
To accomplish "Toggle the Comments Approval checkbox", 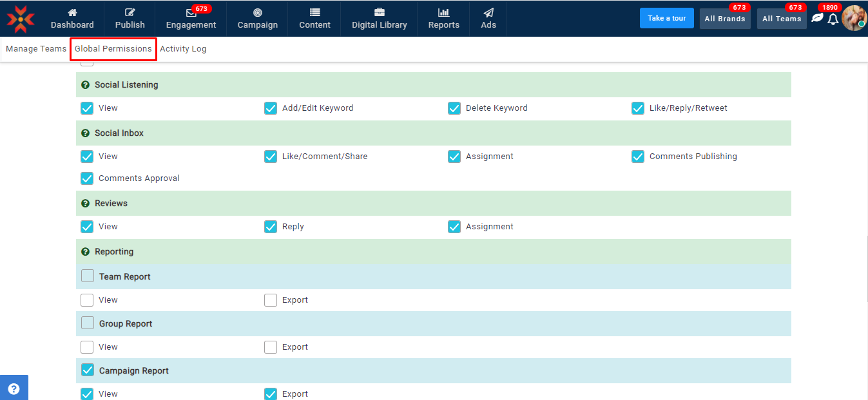I will [x=87, y=178].
